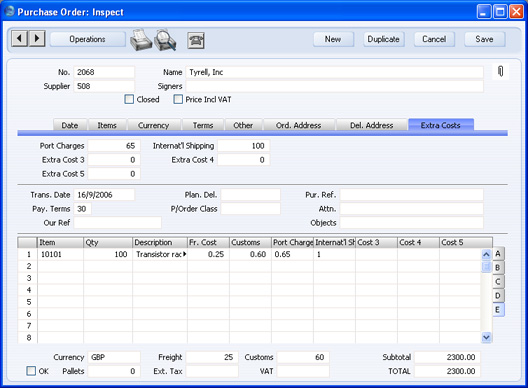
Task: Click the P/Order Class field
Action: pos(251,209)
